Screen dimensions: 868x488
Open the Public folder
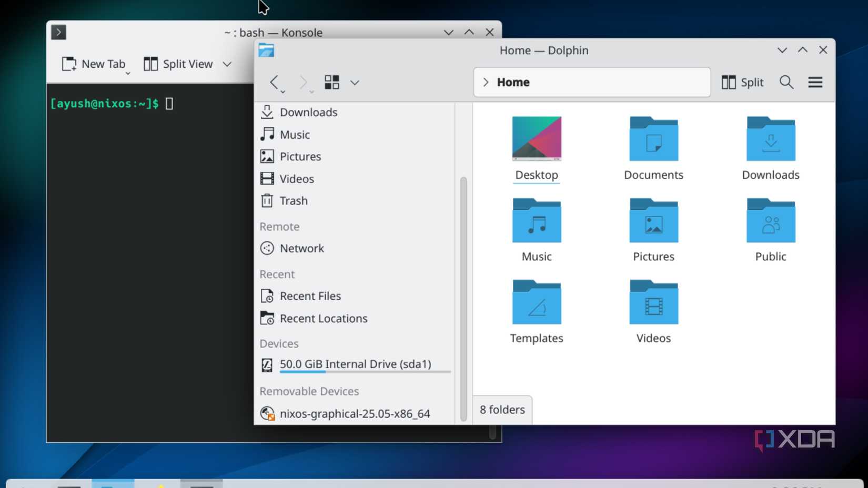[771, 230]
